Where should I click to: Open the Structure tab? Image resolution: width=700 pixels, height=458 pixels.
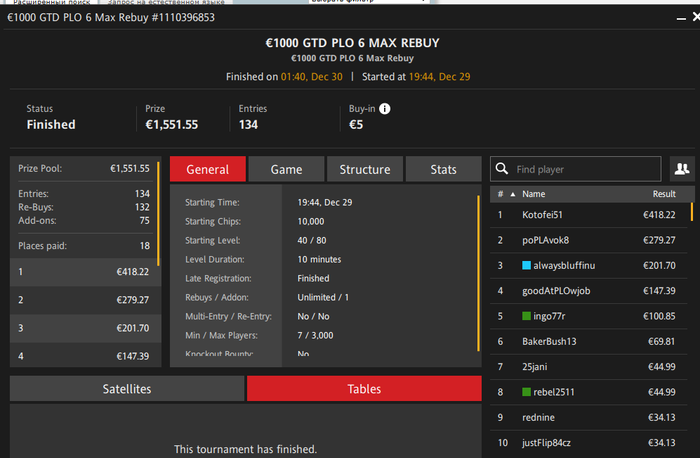tap(365, 169)
